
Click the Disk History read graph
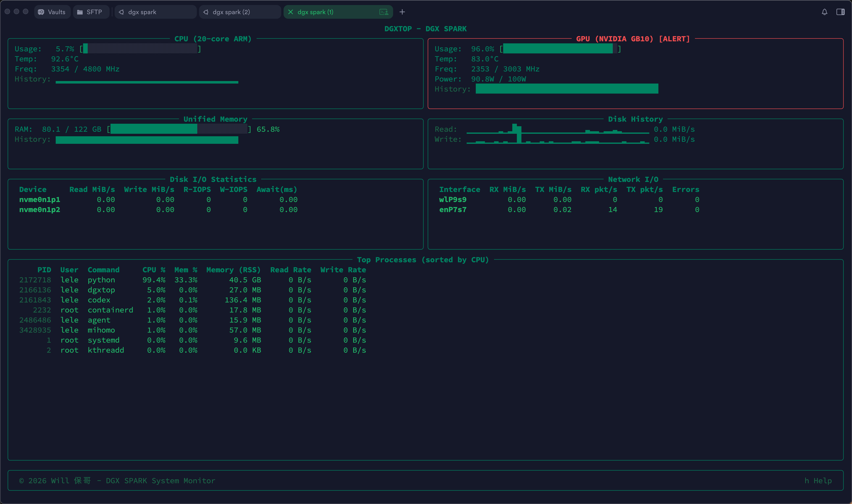558,128
